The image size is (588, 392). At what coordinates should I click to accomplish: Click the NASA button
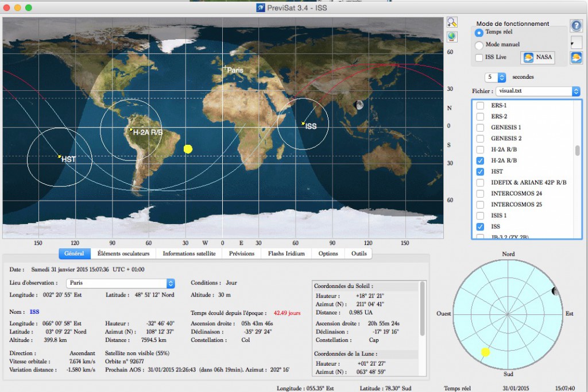(x=537, y=57)
